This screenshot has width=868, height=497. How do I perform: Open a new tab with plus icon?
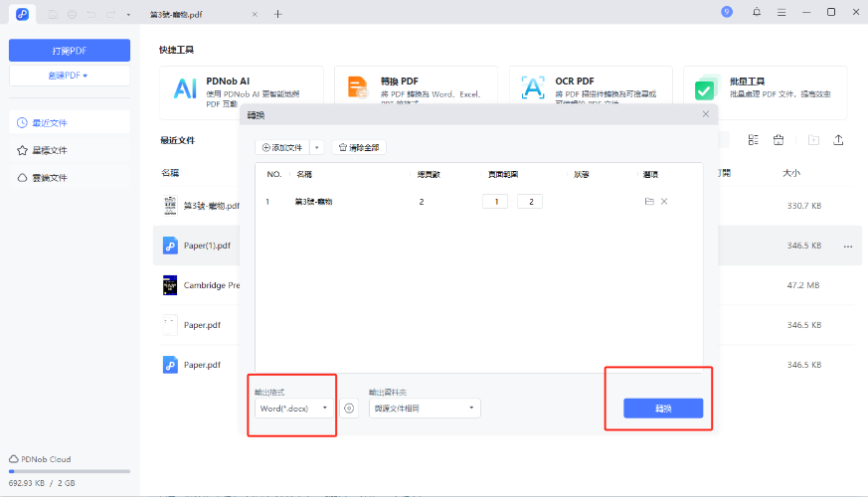coord(277,14)
